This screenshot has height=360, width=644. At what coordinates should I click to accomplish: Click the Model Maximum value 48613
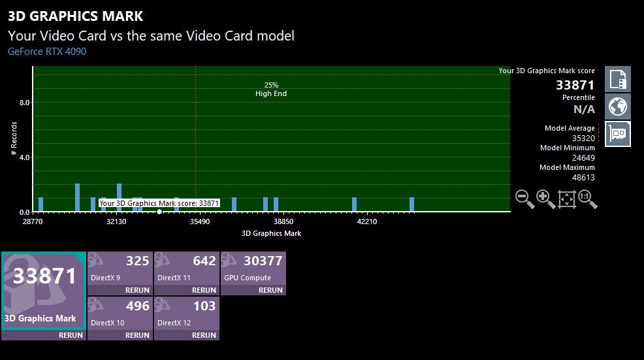pos(583,178)
